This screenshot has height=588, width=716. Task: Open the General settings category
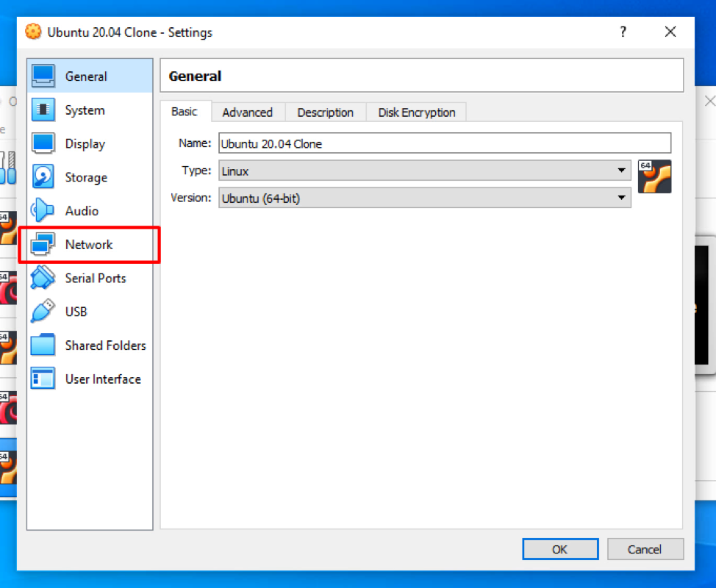point(90,76)
